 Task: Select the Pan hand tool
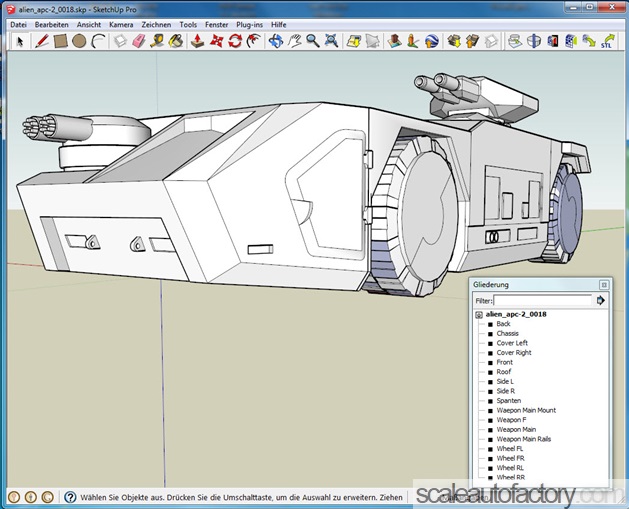click(295, 41)
